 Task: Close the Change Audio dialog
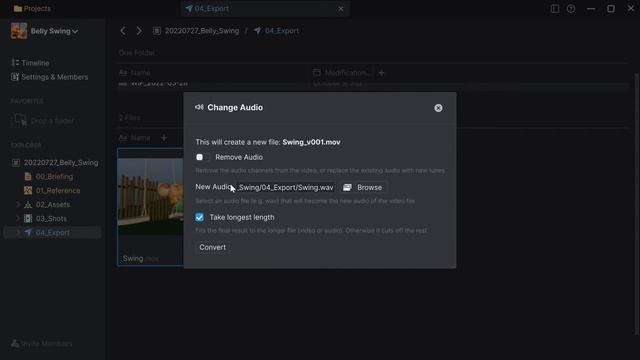tap(438, 108)
